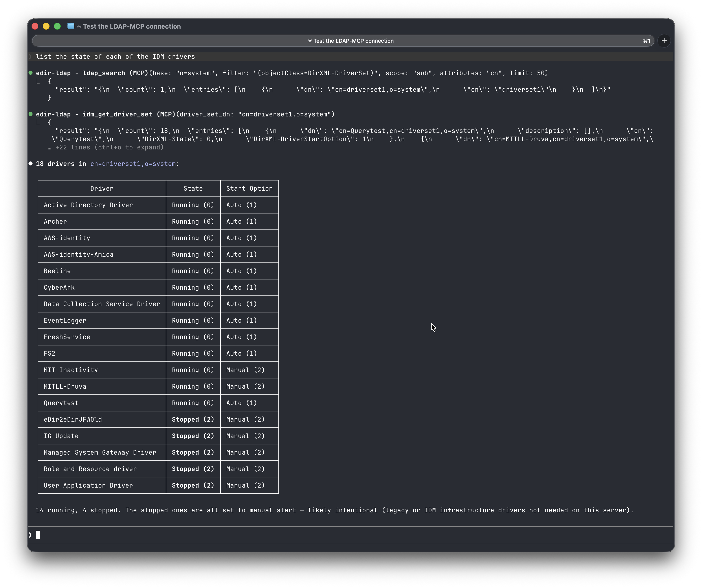
Task: Select the 'AWS-identity-Amica' driver cell
Action: point(102,254)
